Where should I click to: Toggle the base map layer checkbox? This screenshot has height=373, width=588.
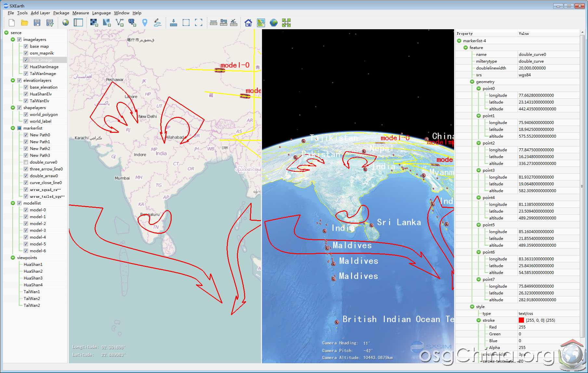coord(26,46)
